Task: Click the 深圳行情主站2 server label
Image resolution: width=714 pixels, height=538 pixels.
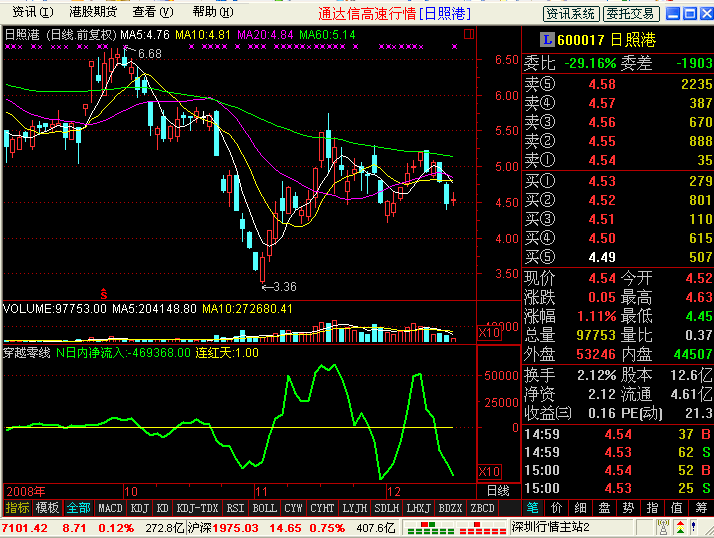Action: (551, 528)
